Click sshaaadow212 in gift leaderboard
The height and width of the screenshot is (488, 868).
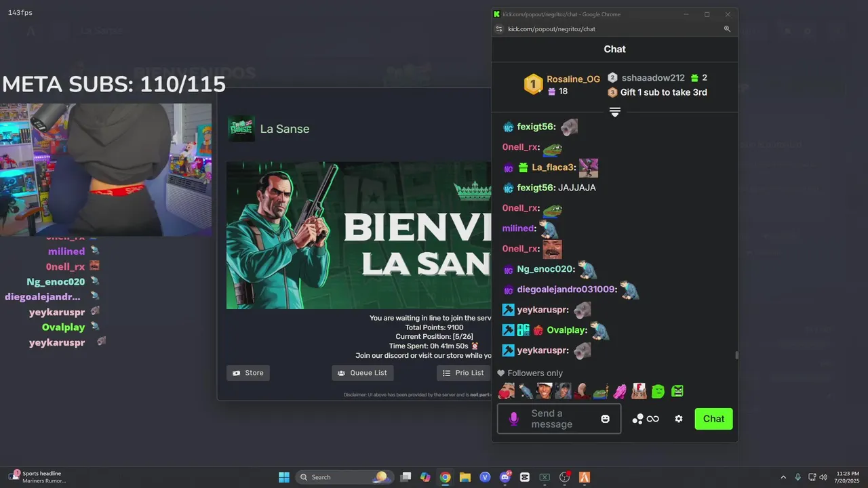coord(653,78)
